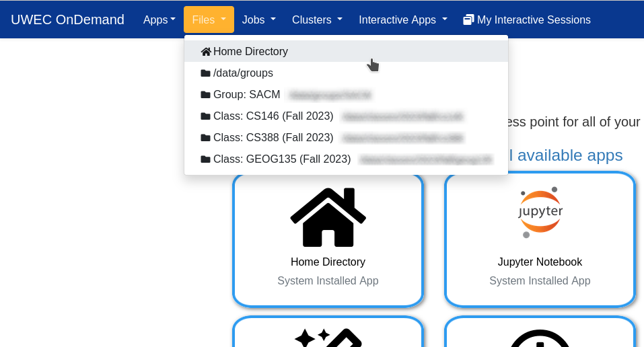Open the Interactive Apps dropdown

click(402, 20)
